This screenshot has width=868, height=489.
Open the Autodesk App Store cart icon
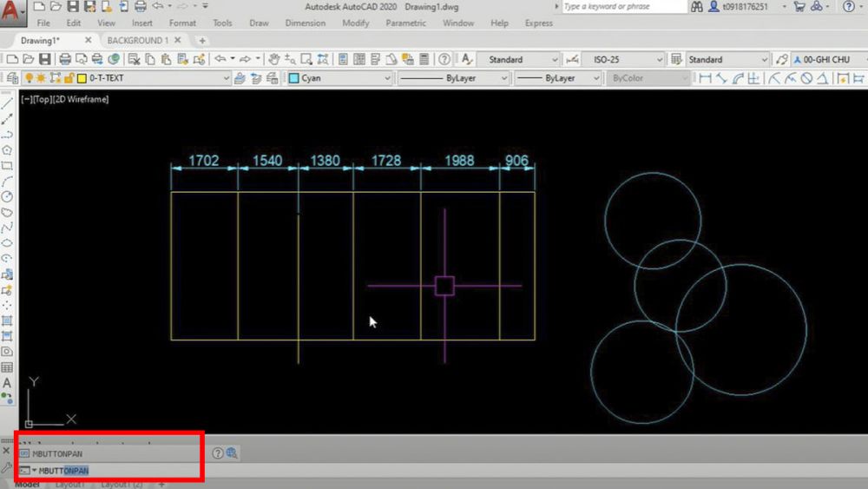tap(799, 7)
